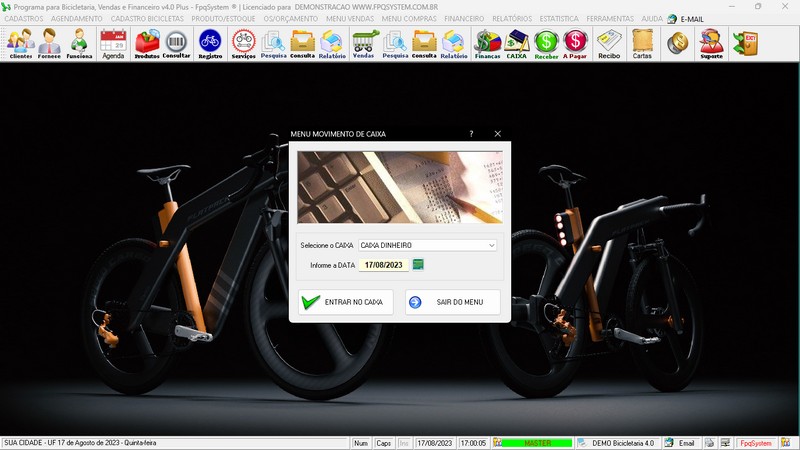800x450 pixels.
Task: Click the FpqSystem status bar link
Action: point(756,443)
